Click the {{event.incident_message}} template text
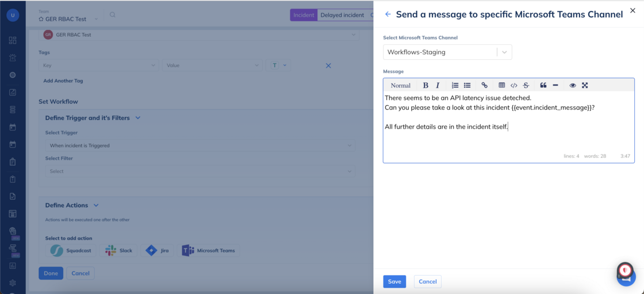This screenshot has width=644, height=294. (551, 108)
